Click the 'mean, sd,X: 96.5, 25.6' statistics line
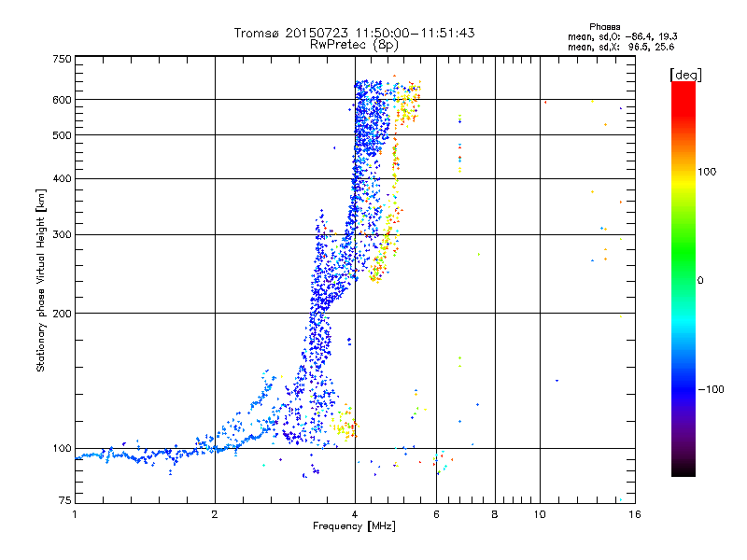 [x=621, y=47]
